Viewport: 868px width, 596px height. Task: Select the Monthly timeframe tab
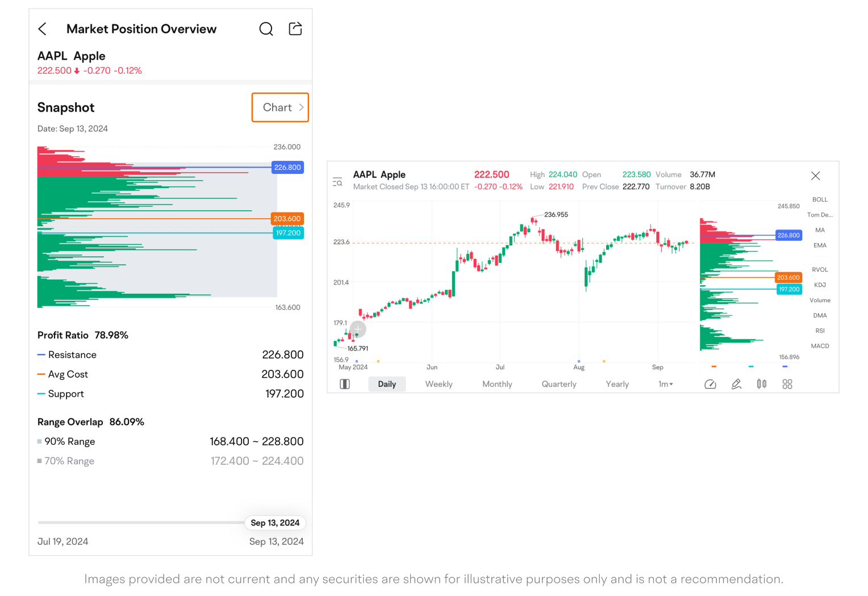pos(497,384)
